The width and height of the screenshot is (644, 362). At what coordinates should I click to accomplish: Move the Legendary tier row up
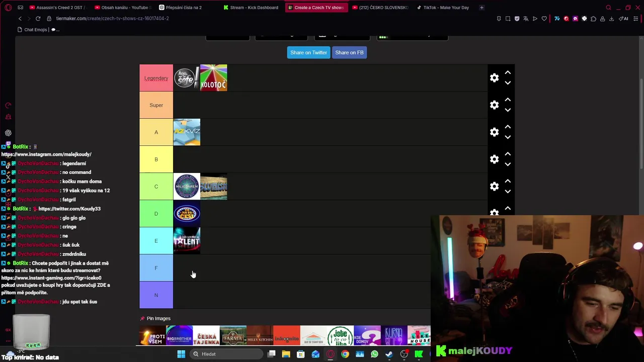[x=508, y=73]
